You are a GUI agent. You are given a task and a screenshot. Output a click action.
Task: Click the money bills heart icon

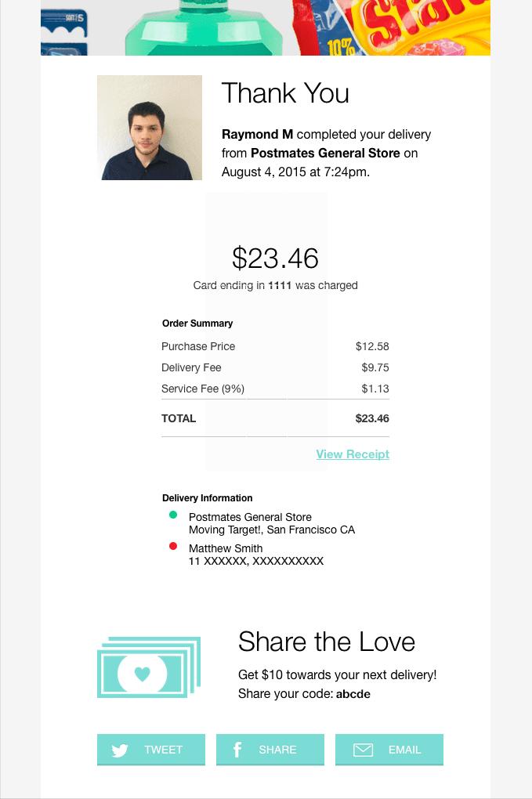pyautogui.click(x=148, y=667)
